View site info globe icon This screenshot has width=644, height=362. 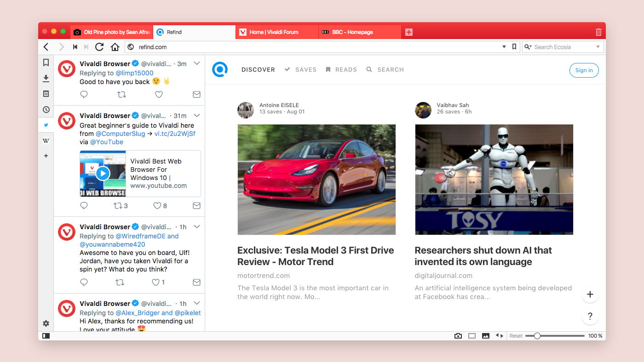(131, 47)
